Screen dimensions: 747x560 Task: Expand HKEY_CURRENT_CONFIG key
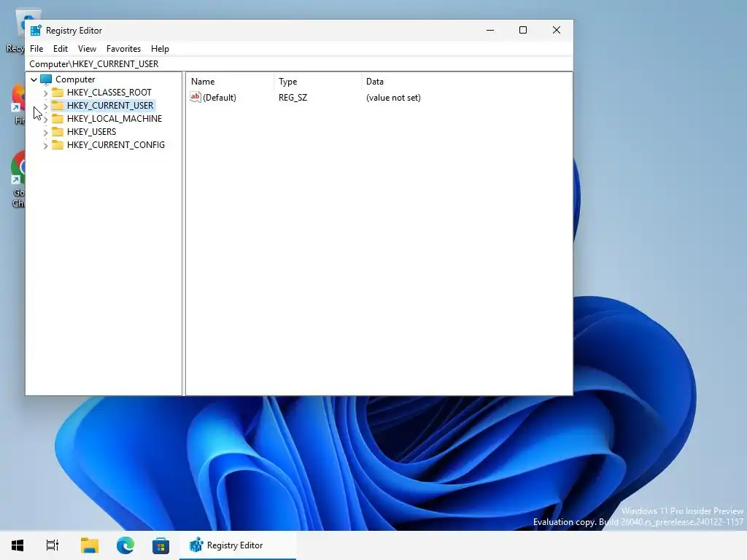[x=46, y=146]
